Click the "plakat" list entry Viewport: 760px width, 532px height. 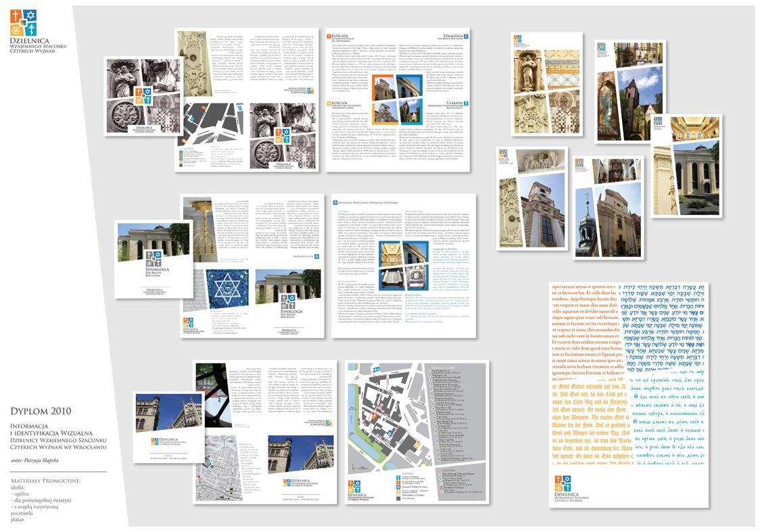(17, 519)
